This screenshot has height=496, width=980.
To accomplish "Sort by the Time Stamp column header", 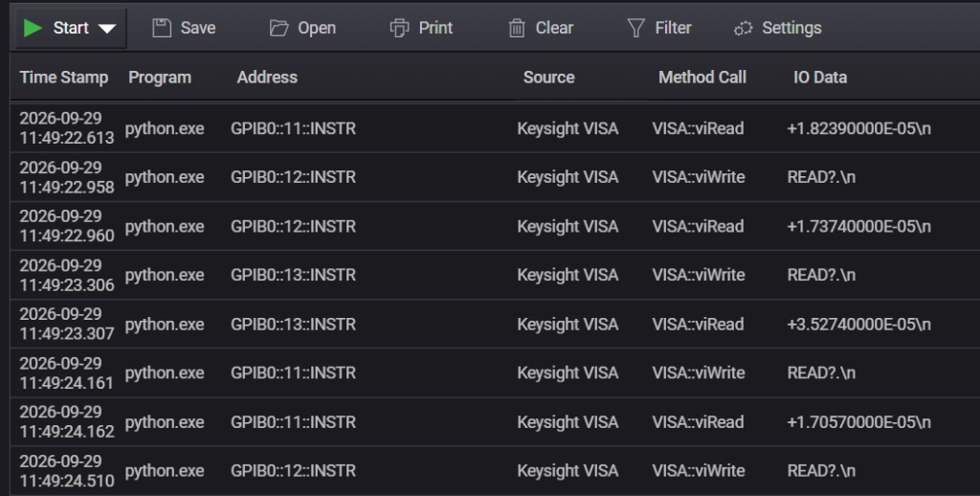I will (64, 78).
